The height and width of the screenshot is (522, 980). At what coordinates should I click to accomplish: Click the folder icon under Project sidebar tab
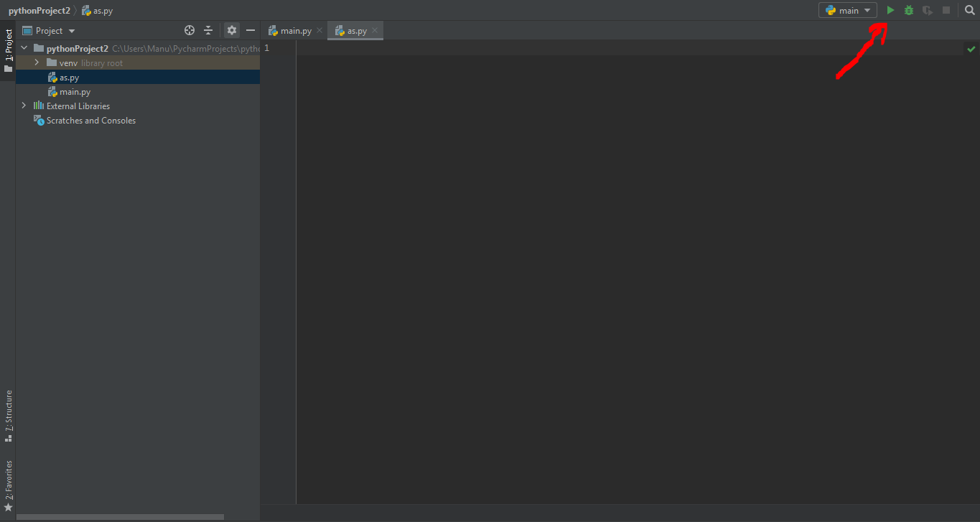coord(8,69)
